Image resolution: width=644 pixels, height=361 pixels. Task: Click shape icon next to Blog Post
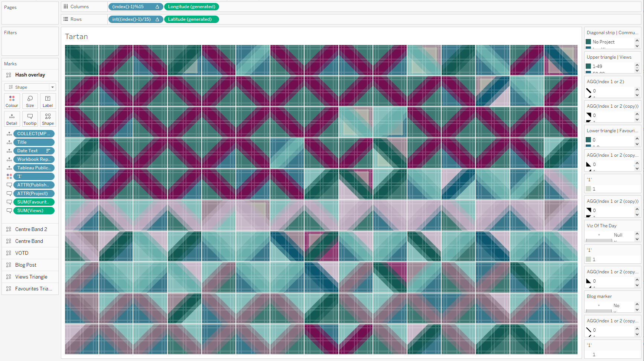(x=9, y=265)
